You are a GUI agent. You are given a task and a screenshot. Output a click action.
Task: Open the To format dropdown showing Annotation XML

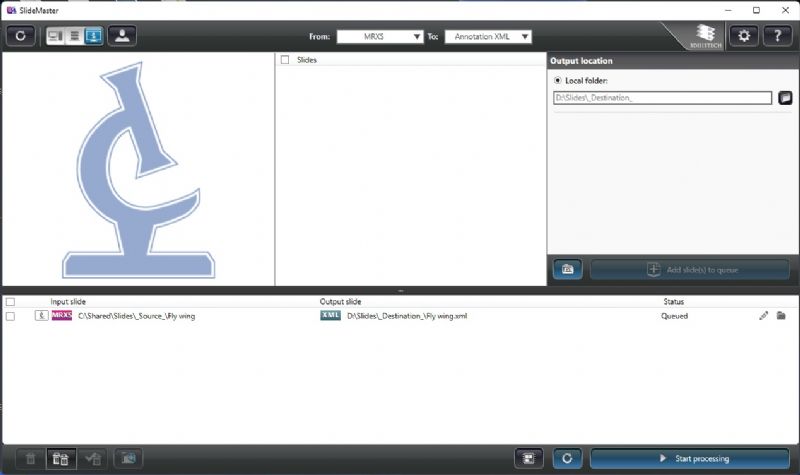pos(488,36)
